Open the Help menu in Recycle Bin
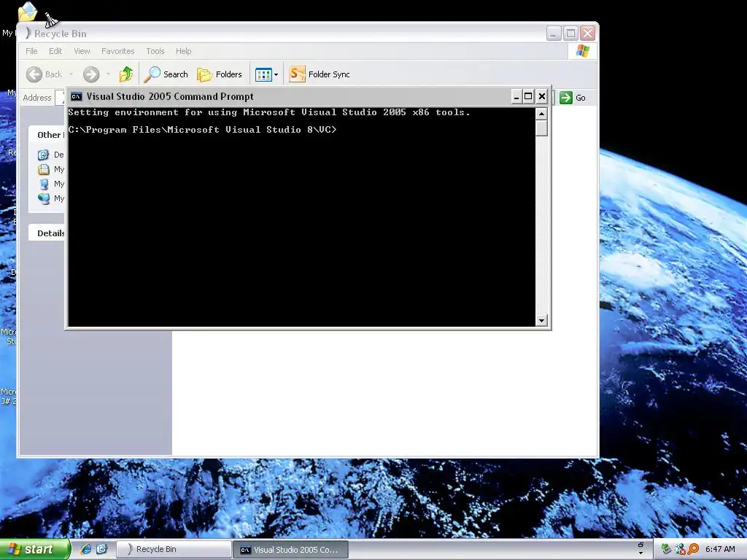The image size is (747, 560). 183,51
